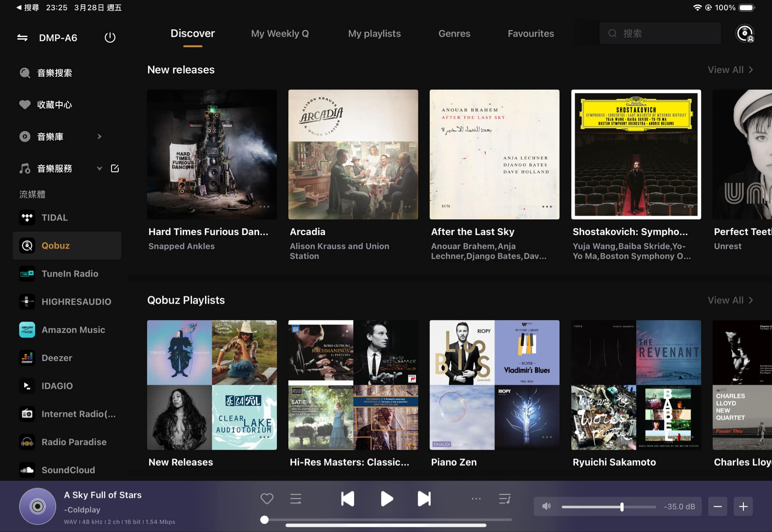
Task: Check the Wi-Fi status icon
Action: (x=697, y=8)
